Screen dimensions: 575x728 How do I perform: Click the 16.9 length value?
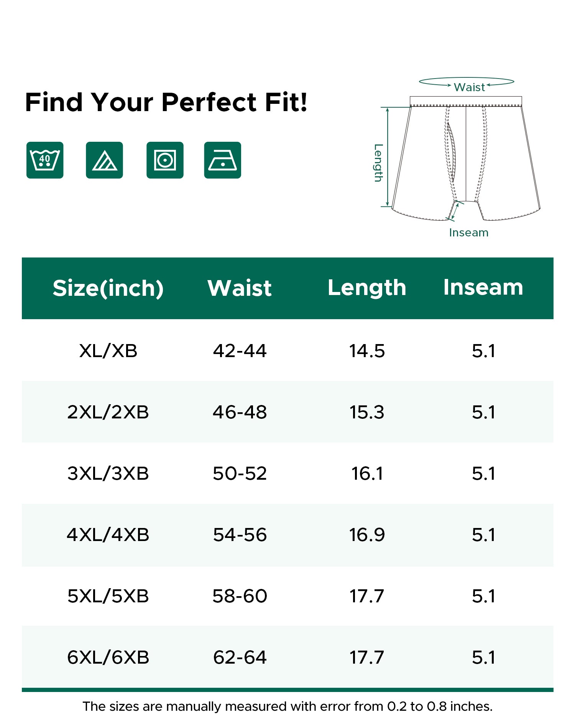point(367,535)
